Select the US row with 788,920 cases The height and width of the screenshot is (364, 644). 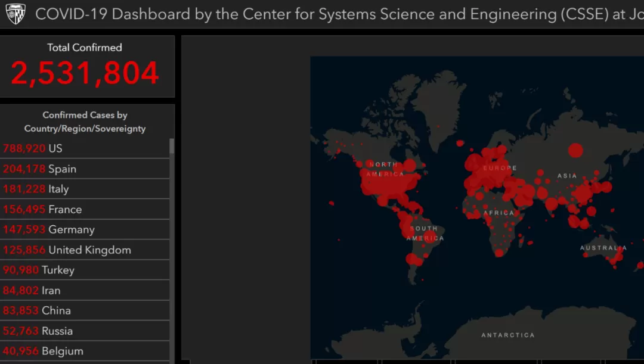pos(85,148)
